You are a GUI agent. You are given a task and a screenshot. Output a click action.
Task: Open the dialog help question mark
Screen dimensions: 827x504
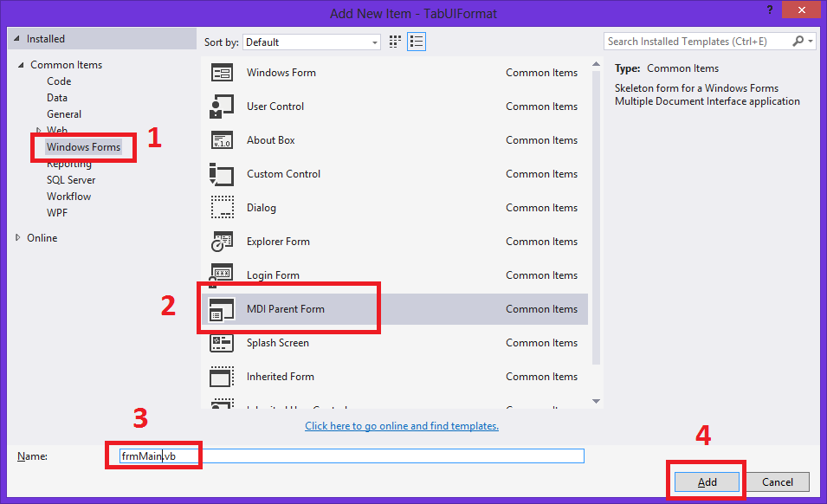click(x=770, y=10)
